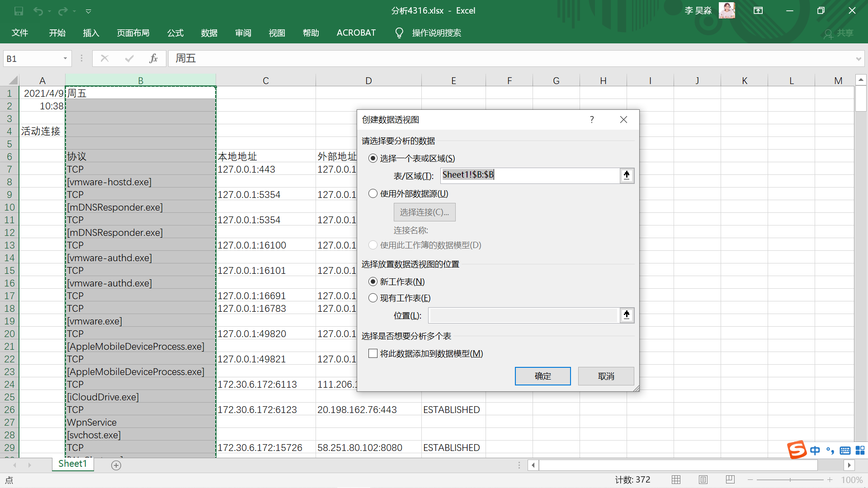Collapse the location field range selector
Viewport: 868px width, 488px height.
(627, 315)
